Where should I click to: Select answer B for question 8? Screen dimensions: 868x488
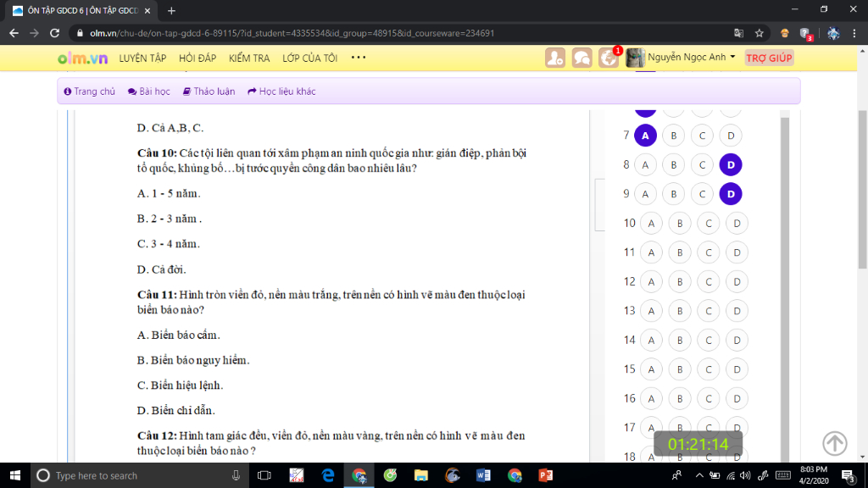674,165
